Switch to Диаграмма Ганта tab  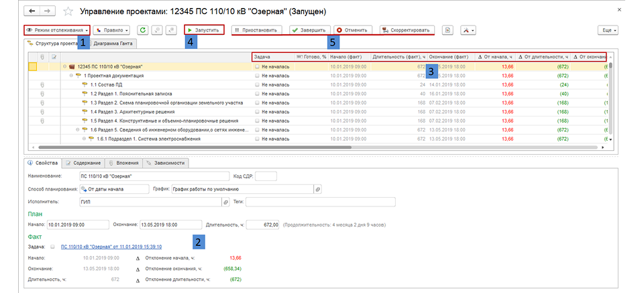pos(114,43)
